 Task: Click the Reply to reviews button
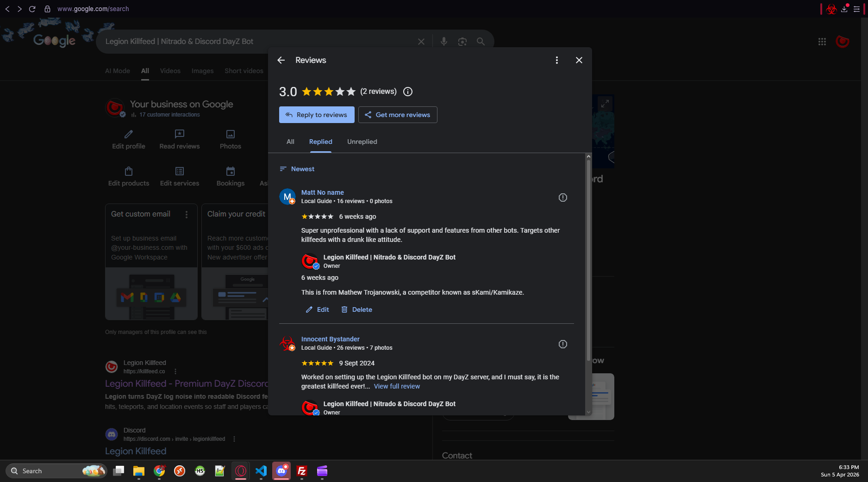317,115
